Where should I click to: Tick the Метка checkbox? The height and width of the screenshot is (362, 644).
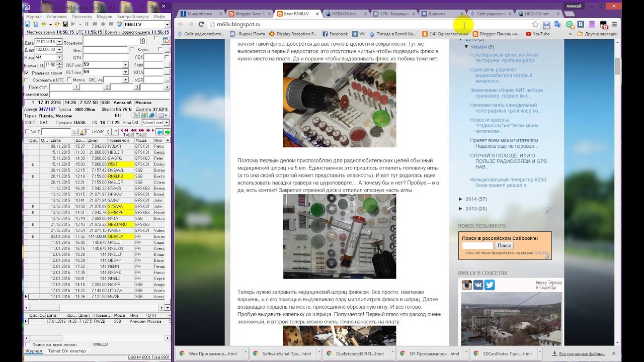(69, 79)
